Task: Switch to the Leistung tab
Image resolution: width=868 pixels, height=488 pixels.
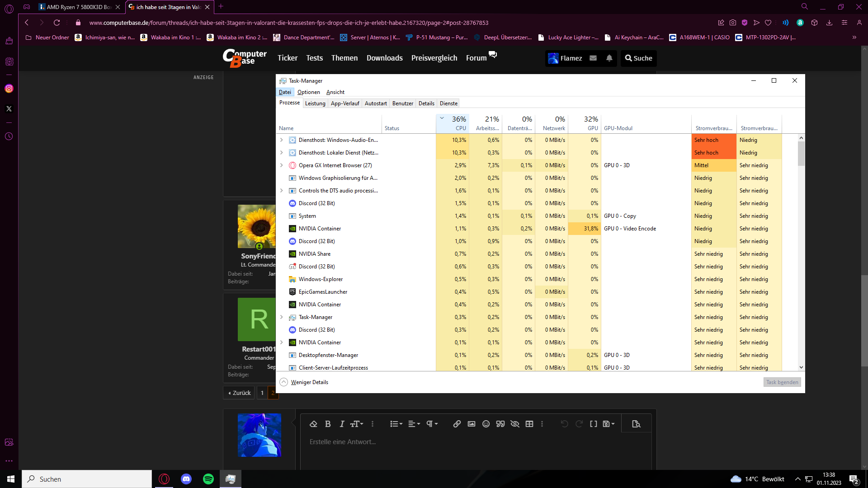Action: pos(315,103)
